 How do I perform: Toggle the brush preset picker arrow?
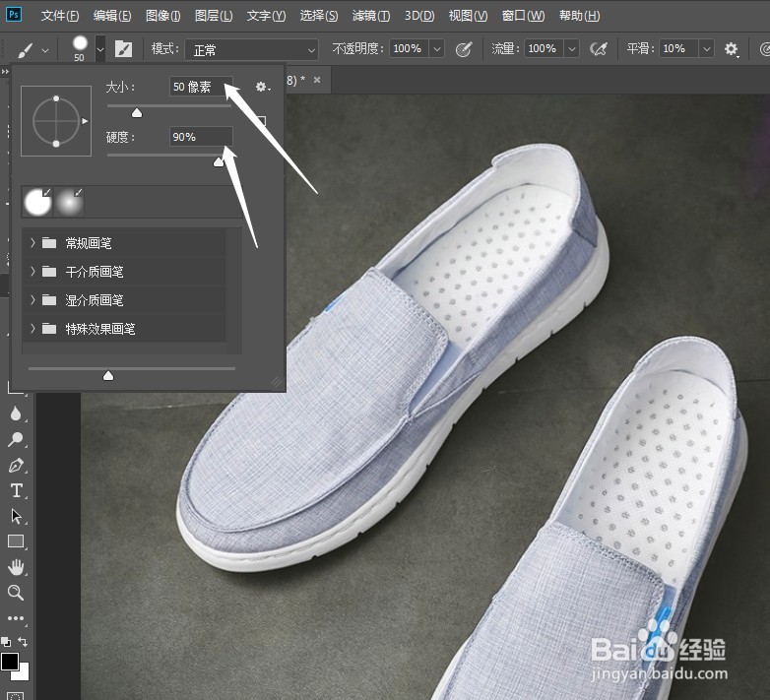100,49
